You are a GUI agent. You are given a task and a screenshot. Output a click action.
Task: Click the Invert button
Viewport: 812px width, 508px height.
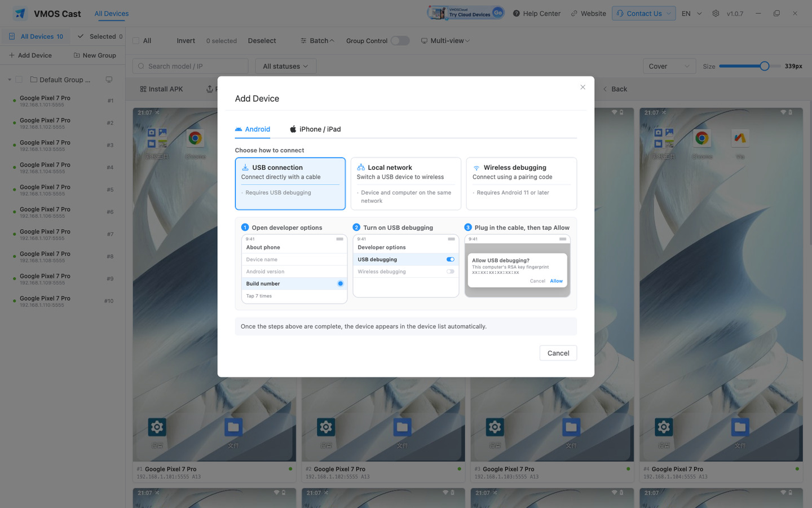(186, 41)
